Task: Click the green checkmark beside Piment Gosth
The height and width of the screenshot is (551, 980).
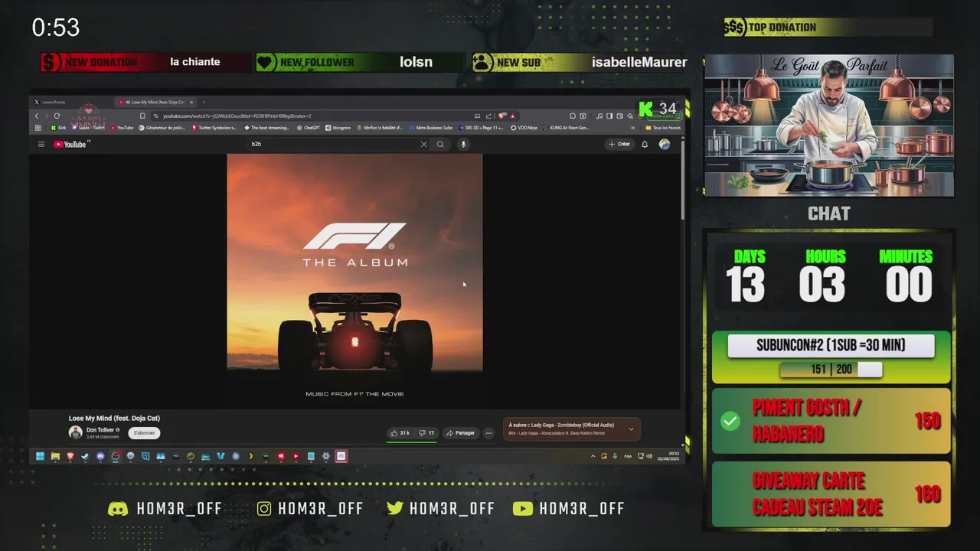Action: pyautogui.click(x=730, y=421)
